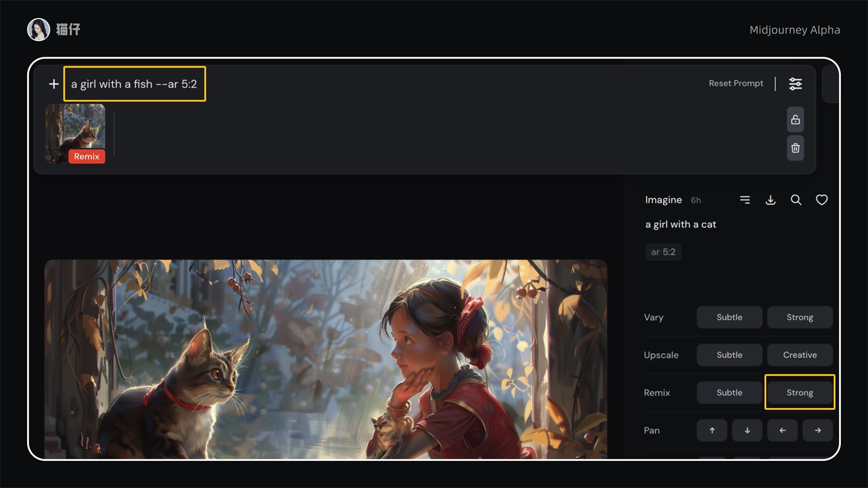Click the prompt text field
The image size is (868, 488).
(x=134, y=84)
